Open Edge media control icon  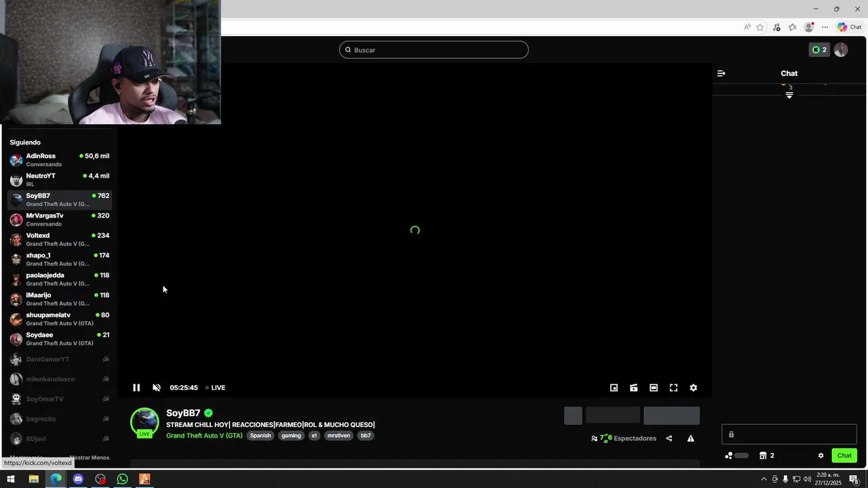776,27
